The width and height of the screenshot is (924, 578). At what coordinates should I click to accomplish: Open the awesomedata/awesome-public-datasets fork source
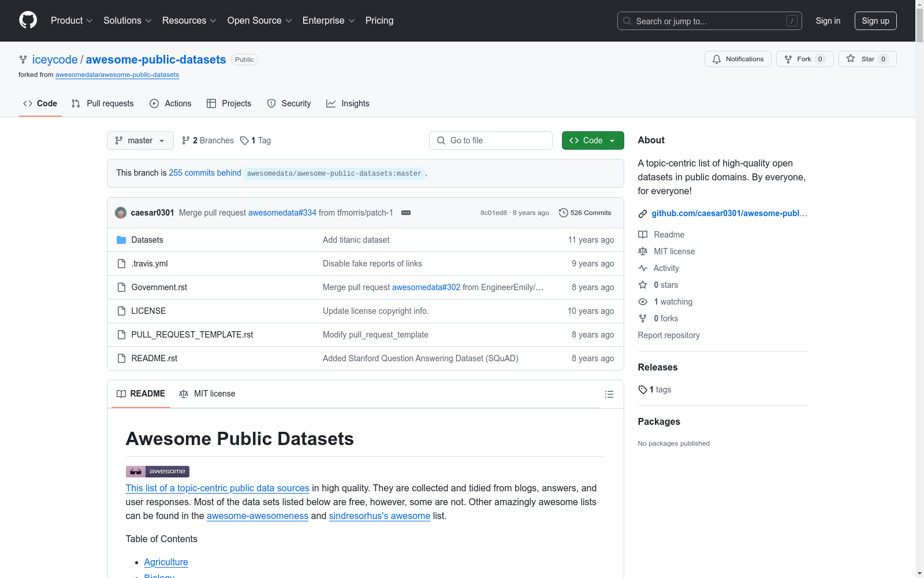click(117, 75)
